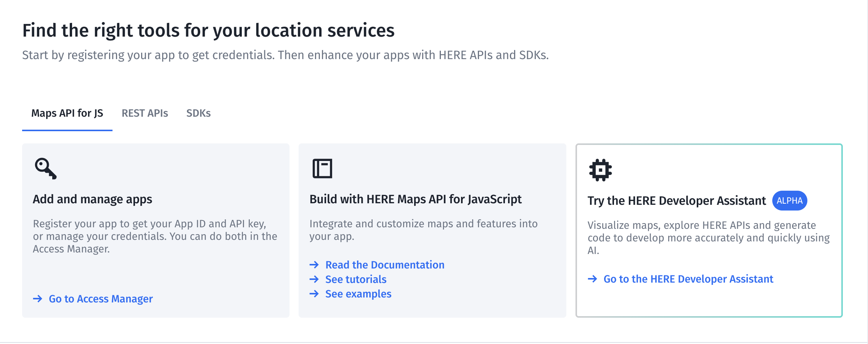Click the chip icon for Developer Assistant
The height and width of the screenshot is (344, 868).
(600, 170)
